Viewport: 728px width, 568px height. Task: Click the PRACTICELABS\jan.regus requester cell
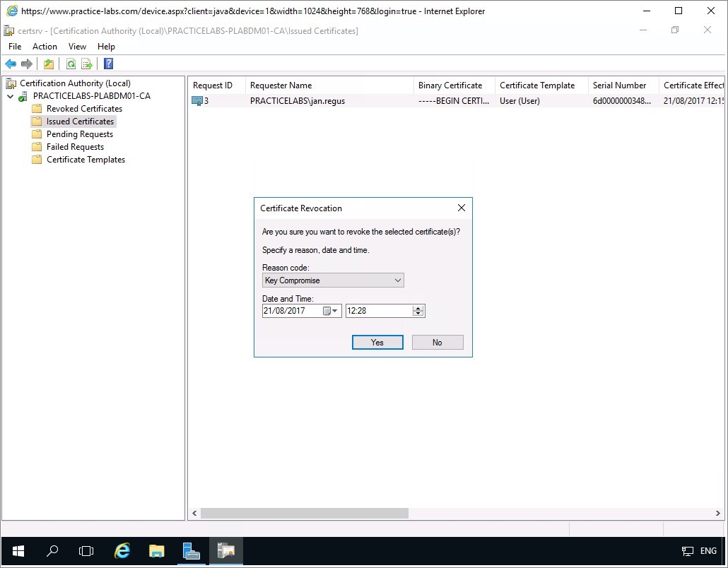coord(297,101)
